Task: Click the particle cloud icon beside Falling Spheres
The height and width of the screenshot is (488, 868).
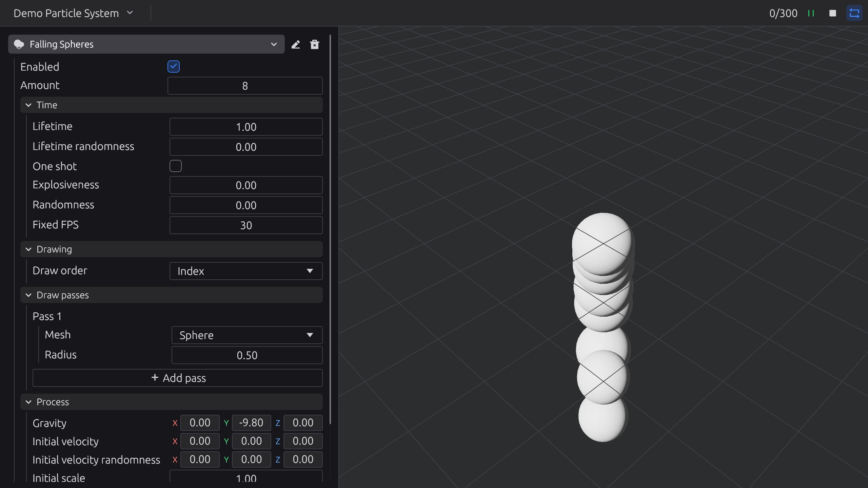Action: point(19,44)
